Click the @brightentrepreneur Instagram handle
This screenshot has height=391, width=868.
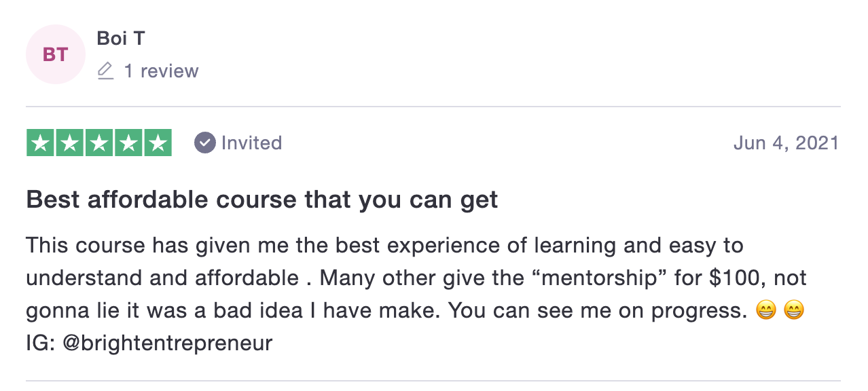point(167,343)
